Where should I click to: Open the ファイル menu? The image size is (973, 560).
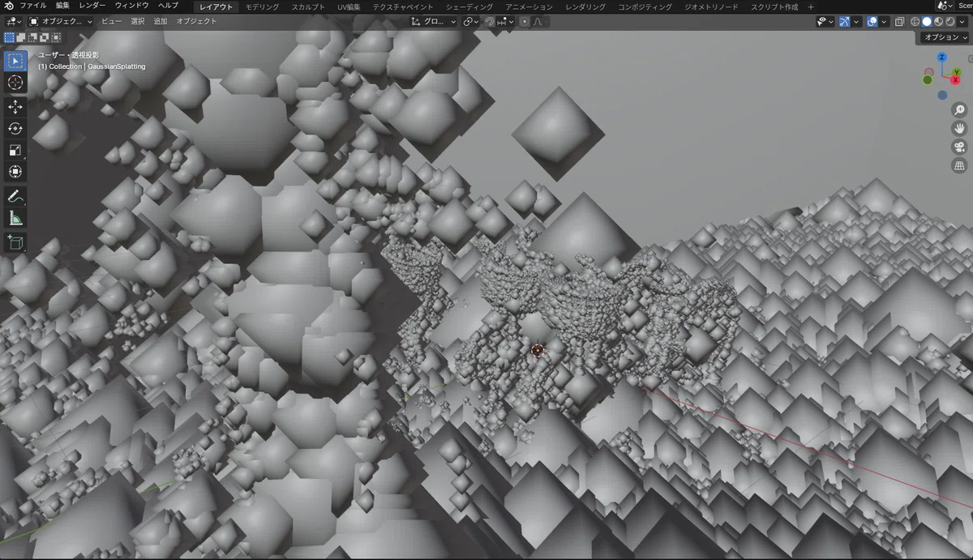[33, 6]
